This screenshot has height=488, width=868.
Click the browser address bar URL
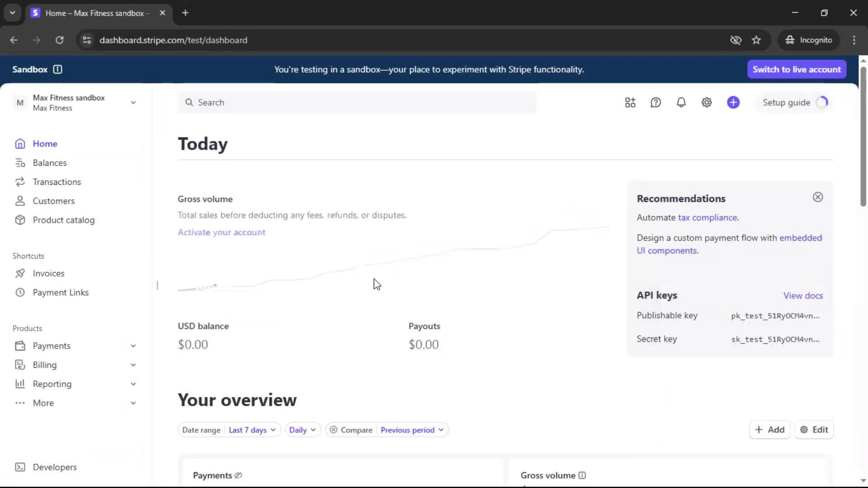174,40
